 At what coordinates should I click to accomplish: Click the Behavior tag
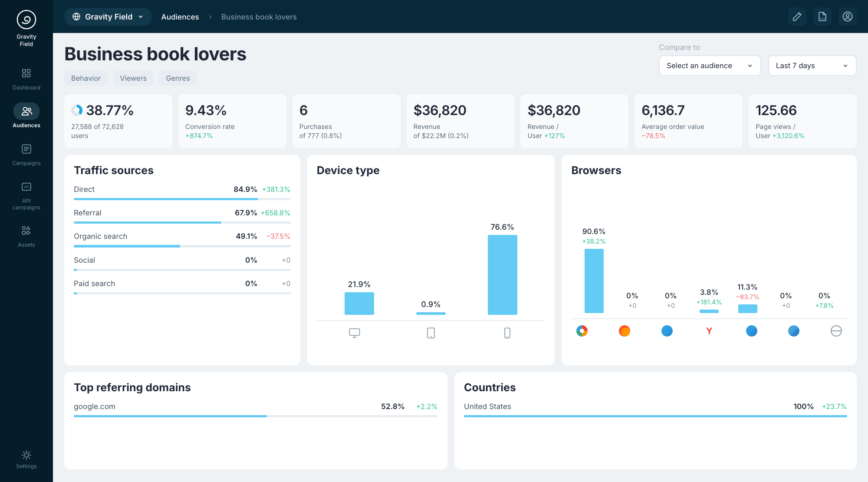point(86,78)
